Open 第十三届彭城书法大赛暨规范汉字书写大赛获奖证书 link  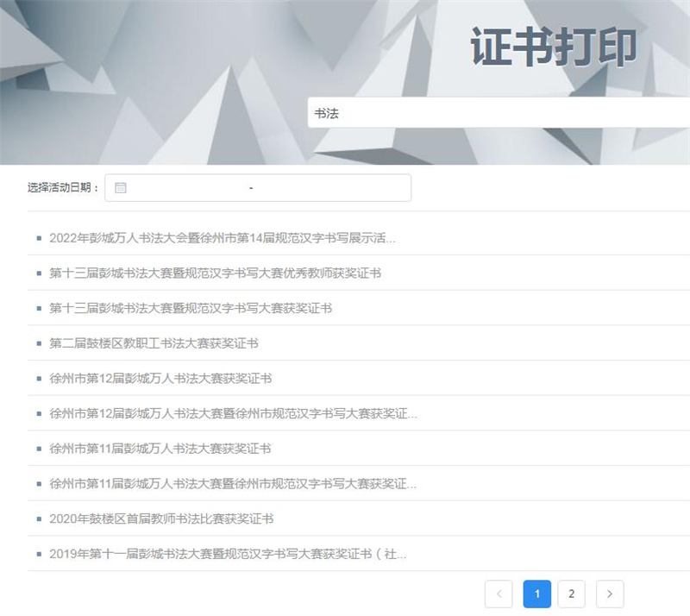(191, 308)
